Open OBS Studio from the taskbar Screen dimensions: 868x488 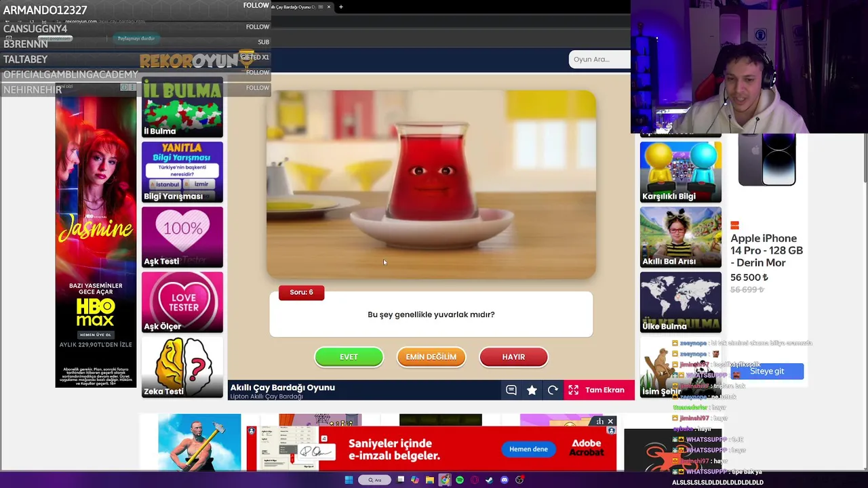coord(519,480)
